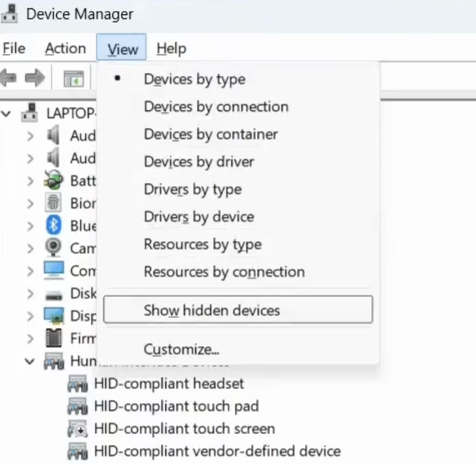Viewport: 476px width, 464px height.
Task: Click the Forward arrow toolbar button
Action: tap(35, 78)
